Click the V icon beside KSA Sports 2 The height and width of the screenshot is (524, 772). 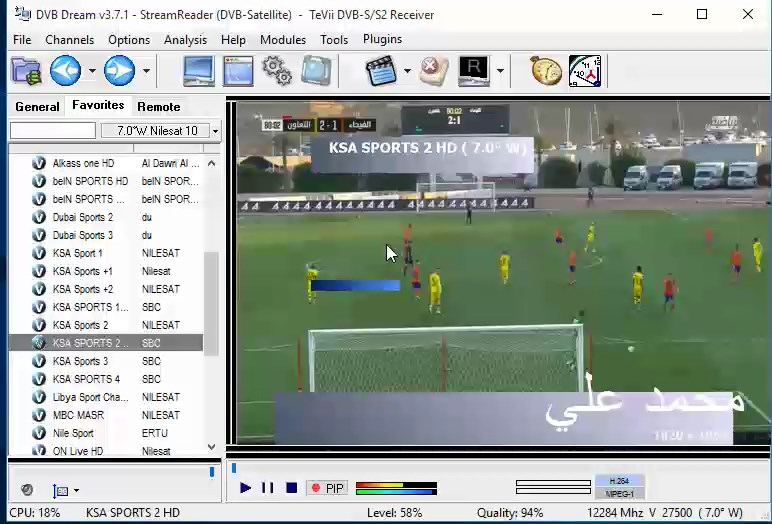[39, 325]
